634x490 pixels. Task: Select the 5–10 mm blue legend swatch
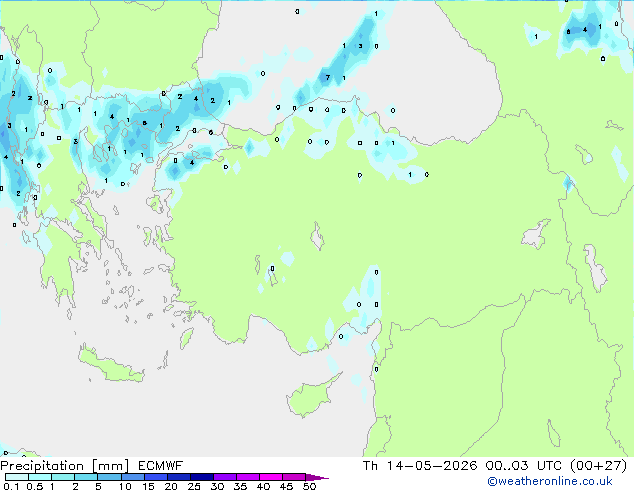pyautogui.click(x=109, y=477)
